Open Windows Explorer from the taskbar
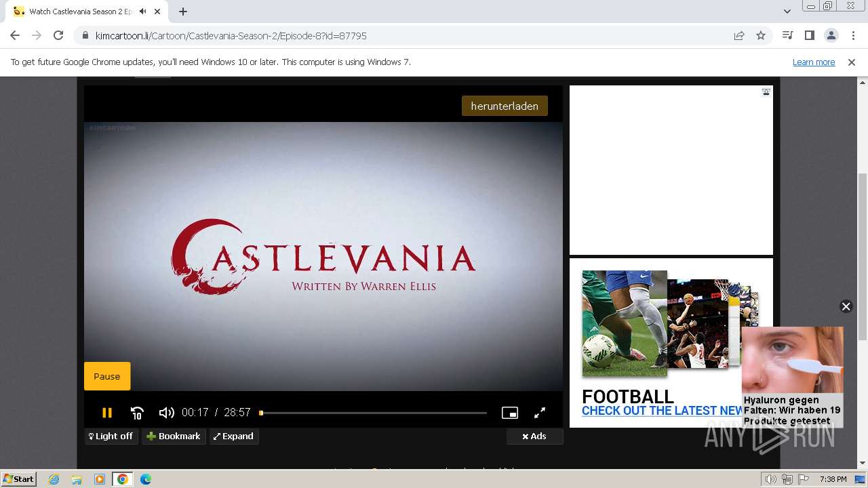The height and width of the screenshot is (488, 868). [x=77, y=479]
